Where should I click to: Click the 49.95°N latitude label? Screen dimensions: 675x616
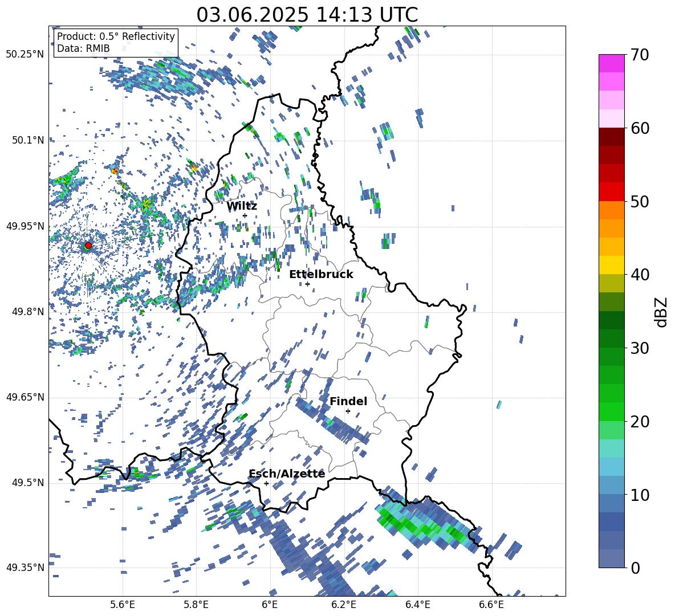25,226
